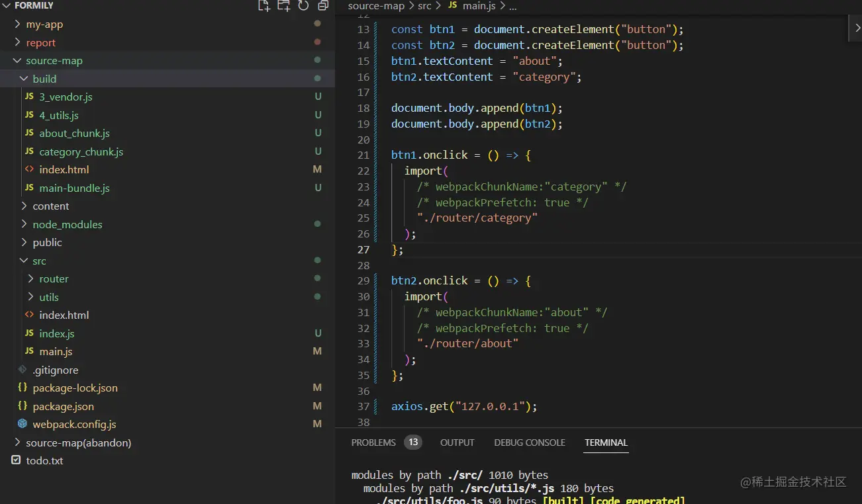
Task: Collapse the build folder
Action: pyautogui.click(x=24, y=79)
